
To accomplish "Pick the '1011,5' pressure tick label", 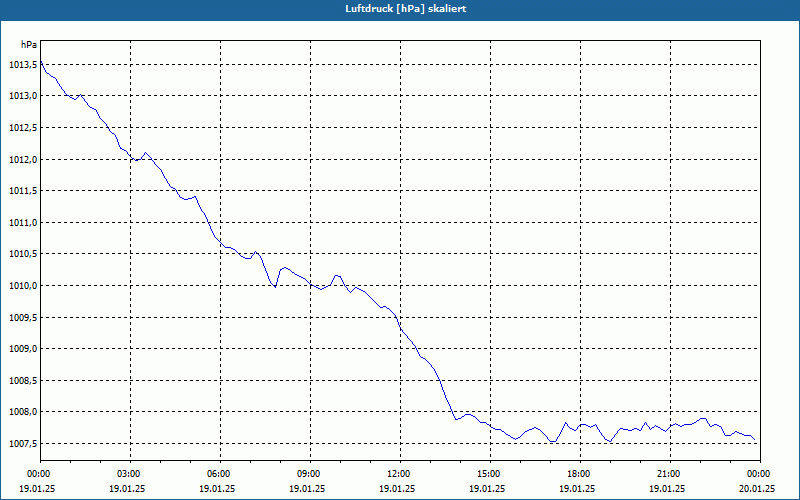I will pyautogui.click(x=23, y=191).
